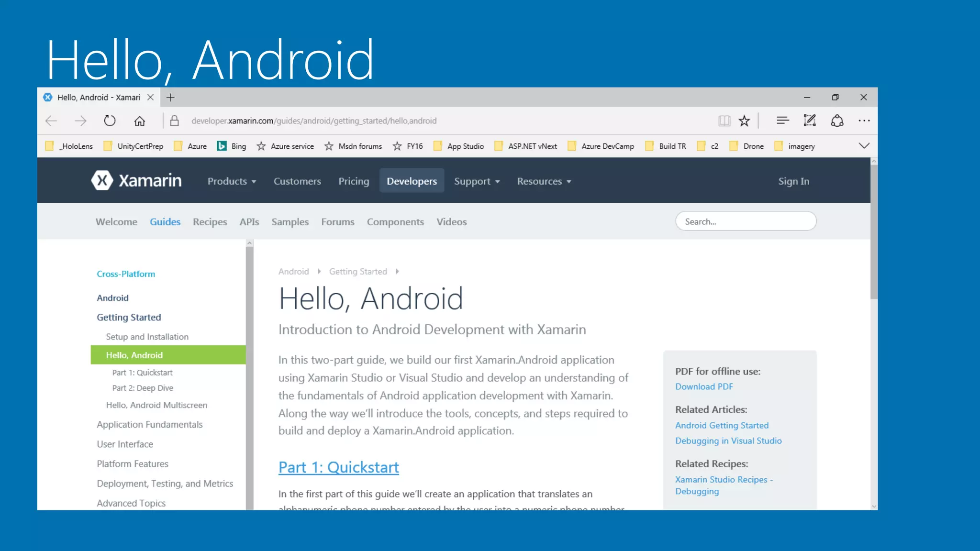Click Download PDF link
The image size is (980, 551).
(x=704, y=386)
